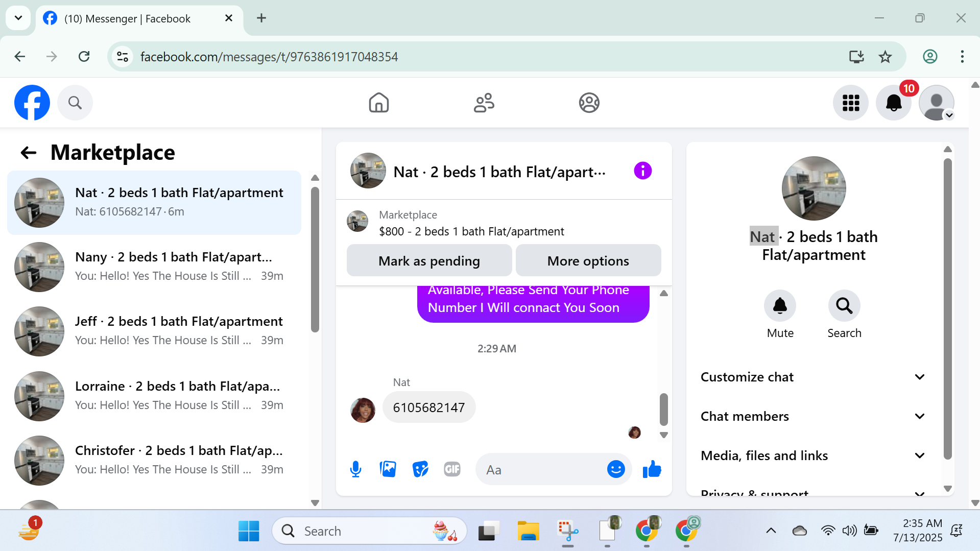The width and height of the screenshot is (980, 551).
Task: Select the Messenger | Facebook browser tab
Action: click(138, 18)
